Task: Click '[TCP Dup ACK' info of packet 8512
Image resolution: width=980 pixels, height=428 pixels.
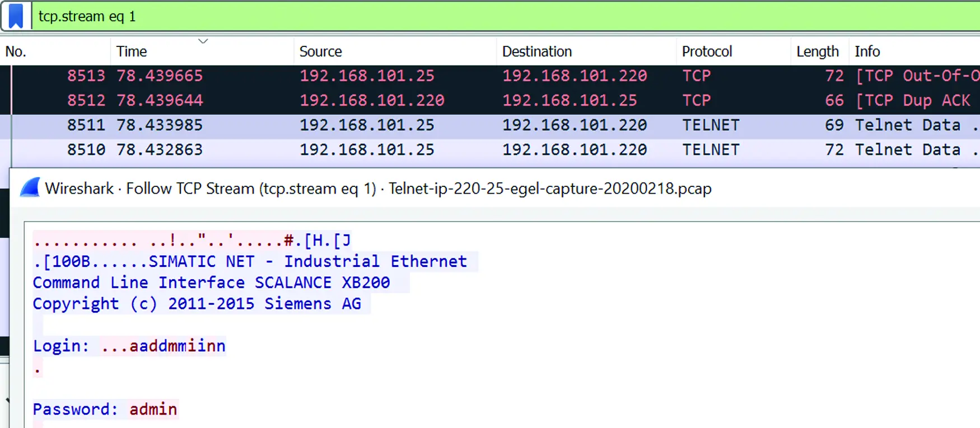Action: [913, 100]
